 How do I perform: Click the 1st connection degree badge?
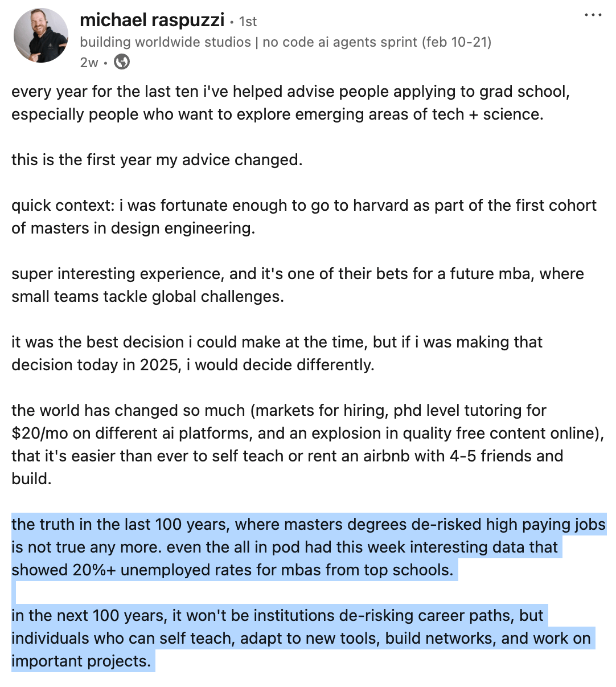[x=248, y=22]
